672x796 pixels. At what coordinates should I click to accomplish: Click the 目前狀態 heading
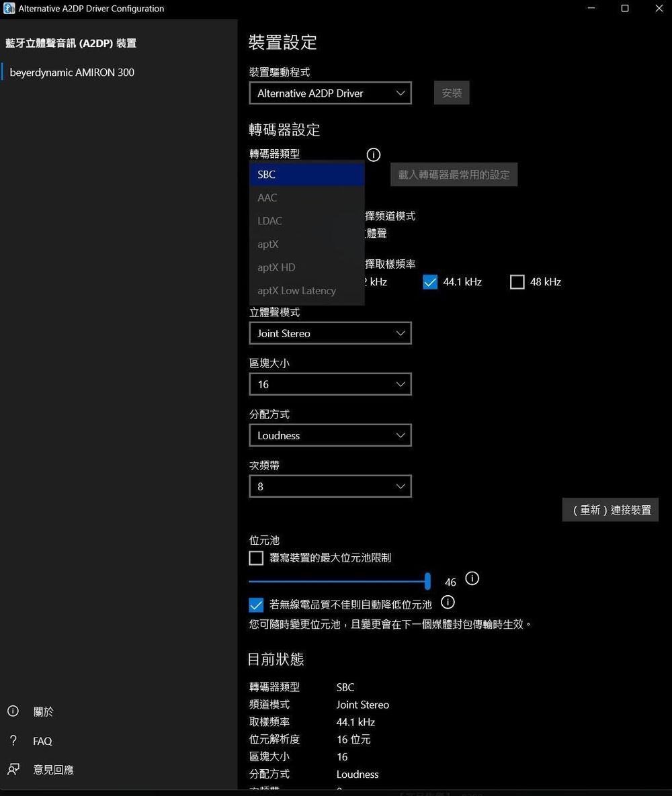[x=276, y=660]
